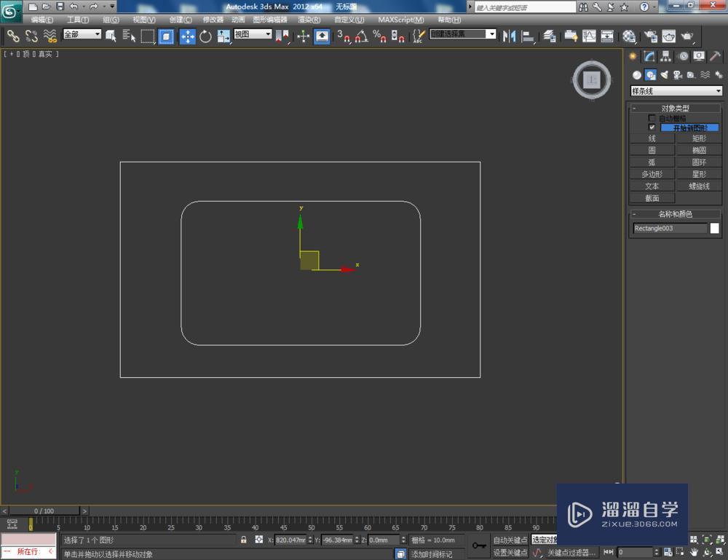Open the Rectangle003 color swatch

[x=714, y=228]
